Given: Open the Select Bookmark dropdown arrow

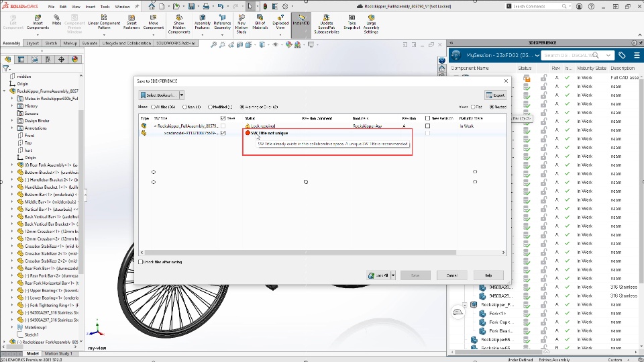Looking at the screenshot, I should tap(182, 95).
